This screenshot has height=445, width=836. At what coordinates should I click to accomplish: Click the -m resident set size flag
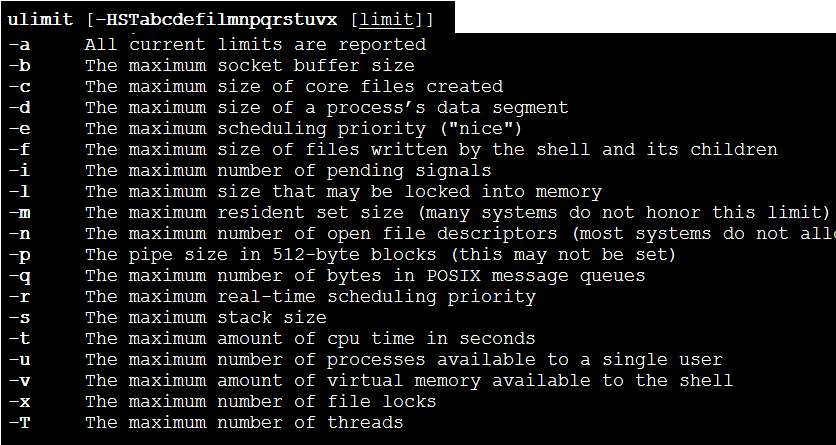click(18, 212)
